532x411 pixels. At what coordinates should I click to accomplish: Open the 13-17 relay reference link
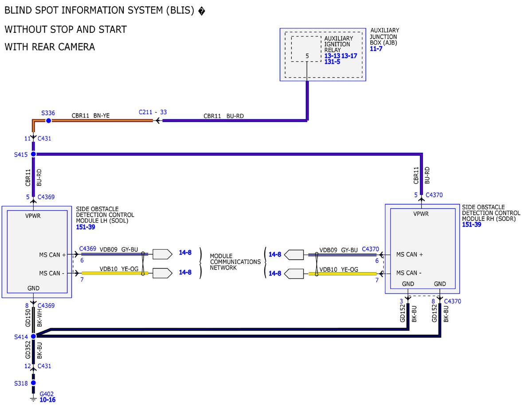click(x=349, y=56)
